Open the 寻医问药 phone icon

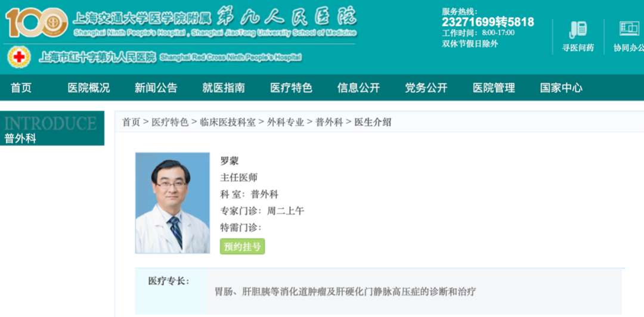point(578,30)
